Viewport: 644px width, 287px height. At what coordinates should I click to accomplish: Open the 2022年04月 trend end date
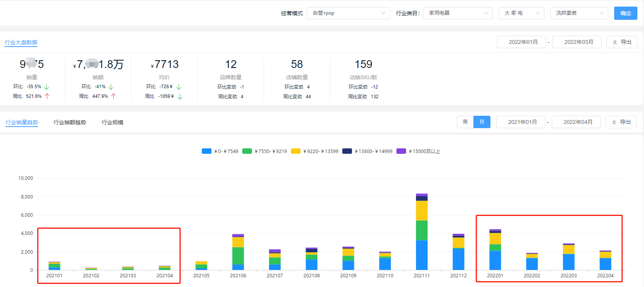tap(576, 122)
